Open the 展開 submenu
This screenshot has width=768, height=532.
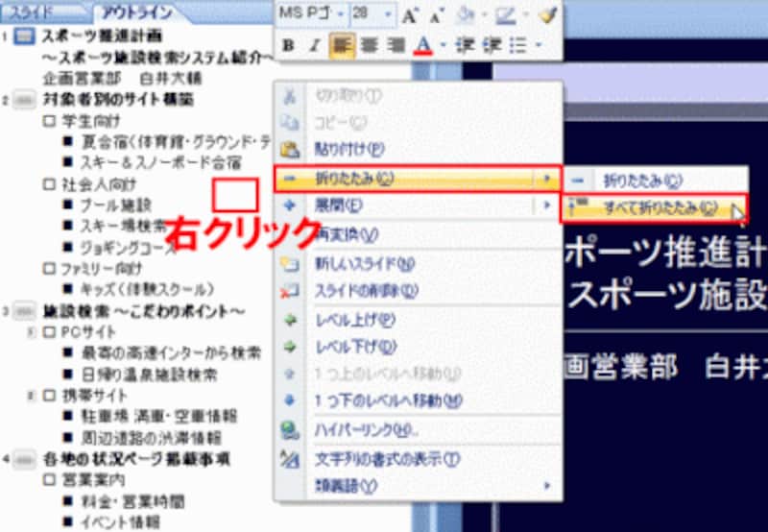click(x=419, y=206)
